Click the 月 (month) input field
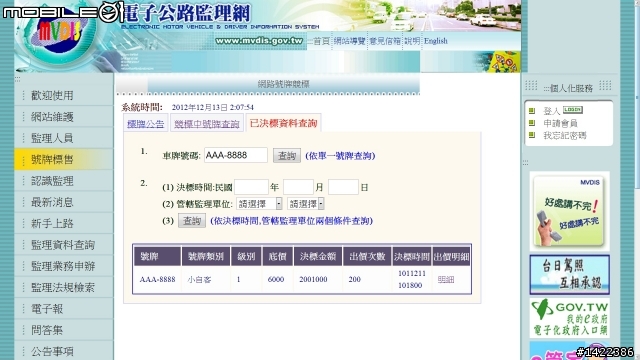 [x=298, y=187]
